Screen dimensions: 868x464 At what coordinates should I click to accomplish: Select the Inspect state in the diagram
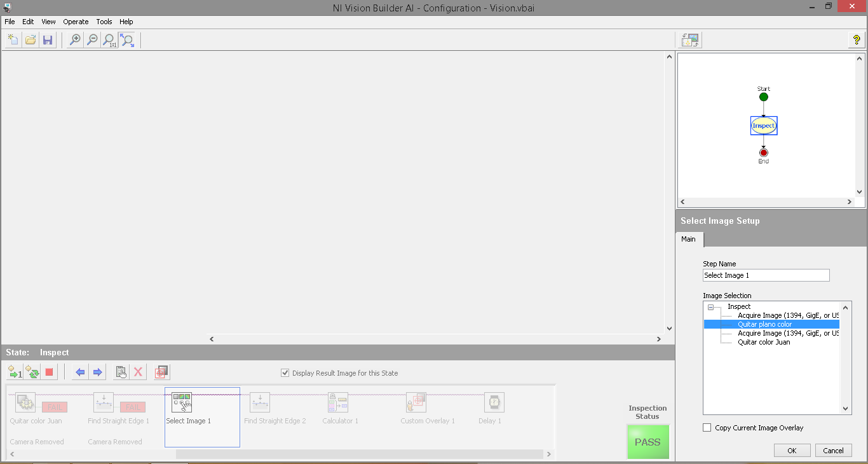tap(764, 125)
